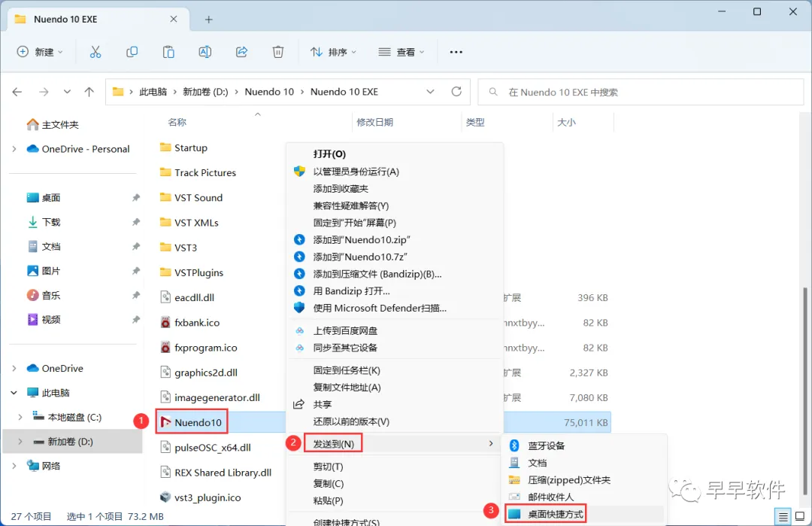Expand the 网络 tree node
The image size is (812, 526).
[14, 466]
